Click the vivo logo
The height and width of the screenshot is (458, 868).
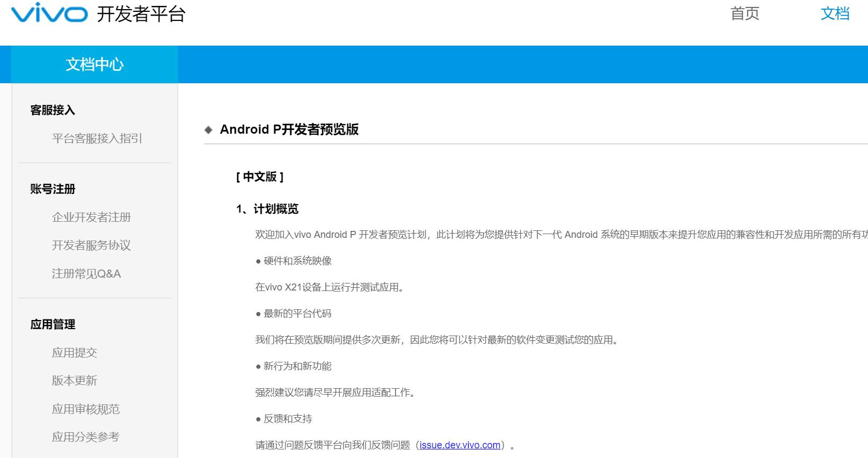pyautogui.click(x=49, y=12)
